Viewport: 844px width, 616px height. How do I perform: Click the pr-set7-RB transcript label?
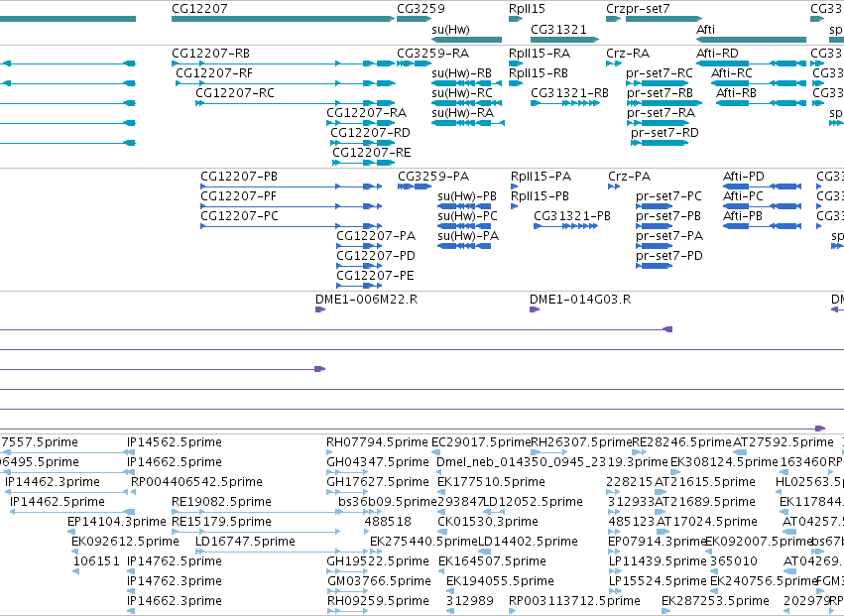[661, 93]
